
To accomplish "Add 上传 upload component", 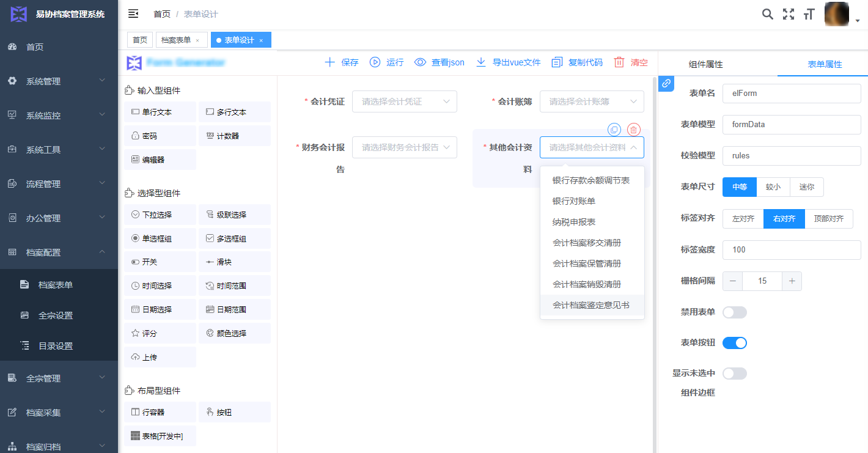I will pyautogui.click(x=160, y=357).
